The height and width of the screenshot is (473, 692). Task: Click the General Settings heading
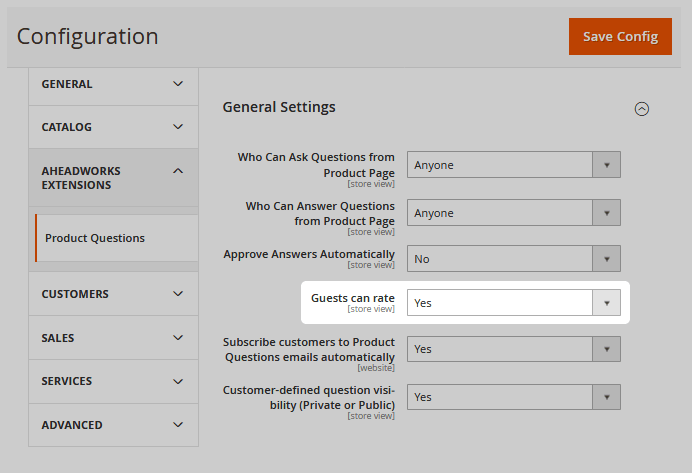pos(279,107)
